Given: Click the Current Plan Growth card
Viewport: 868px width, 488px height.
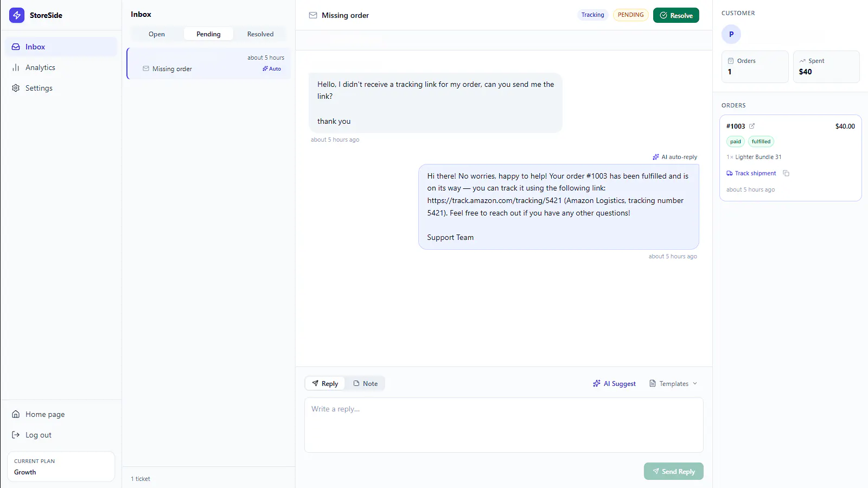Looking at the screenshot, I should point(61,466).
